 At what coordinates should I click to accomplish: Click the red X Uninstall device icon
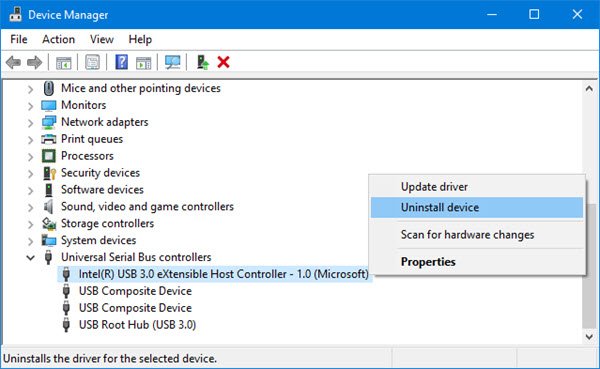[223, 62]
